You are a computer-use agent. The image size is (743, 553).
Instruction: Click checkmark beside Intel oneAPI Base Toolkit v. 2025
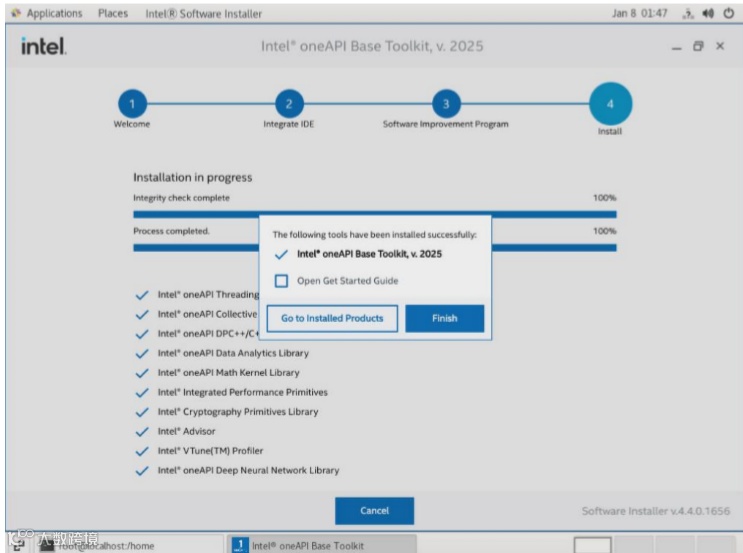(281, 254)
